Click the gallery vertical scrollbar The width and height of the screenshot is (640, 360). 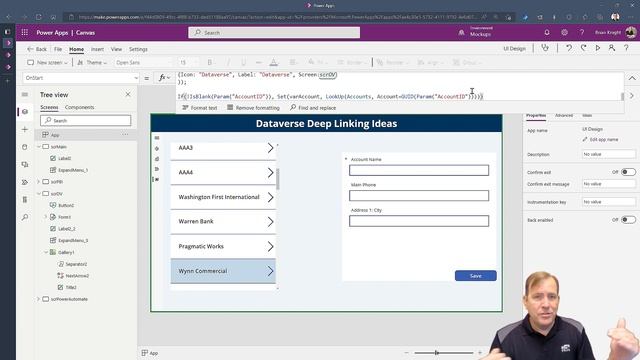[x=278, y=180]
